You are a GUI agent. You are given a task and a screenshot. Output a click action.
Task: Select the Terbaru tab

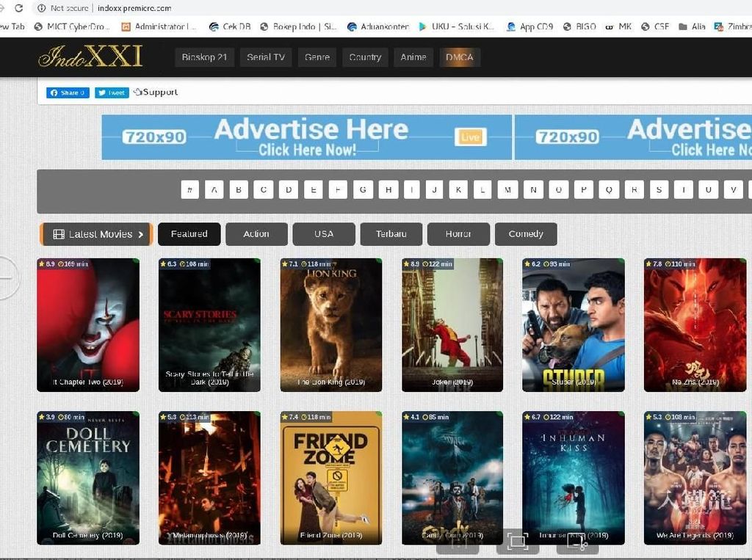tap(391, 234)
